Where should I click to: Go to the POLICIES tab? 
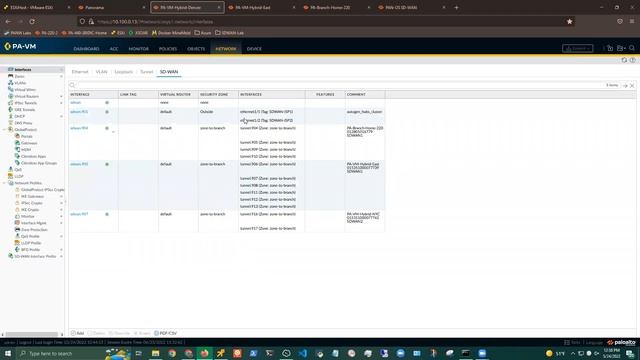pos(168,49)
